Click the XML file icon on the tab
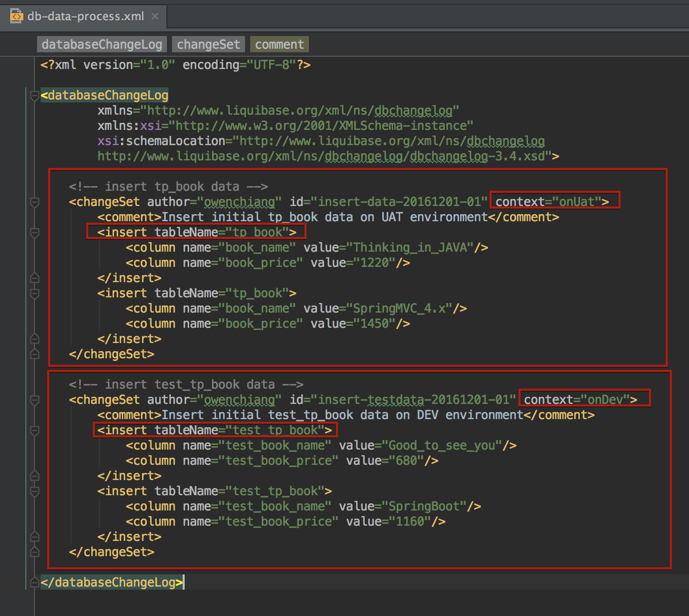This screenshot has height=616, width=689. [x=16, y=16]
